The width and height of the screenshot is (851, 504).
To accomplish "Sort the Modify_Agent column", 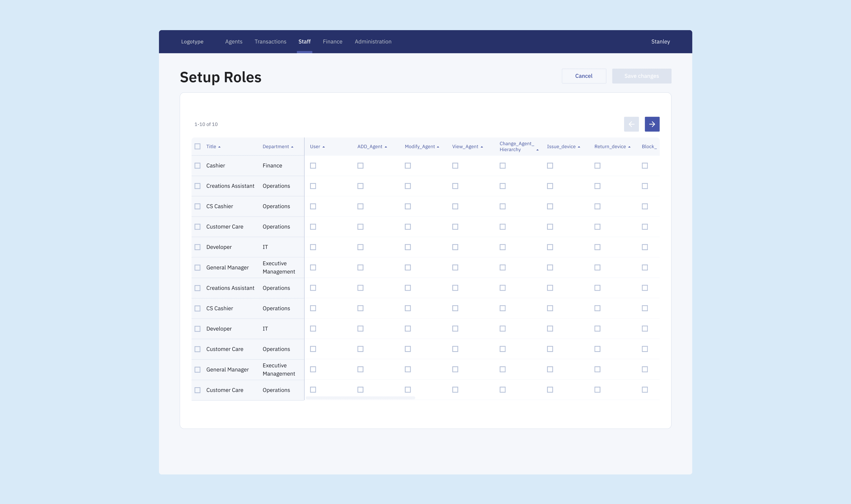I will click(438, 147).
